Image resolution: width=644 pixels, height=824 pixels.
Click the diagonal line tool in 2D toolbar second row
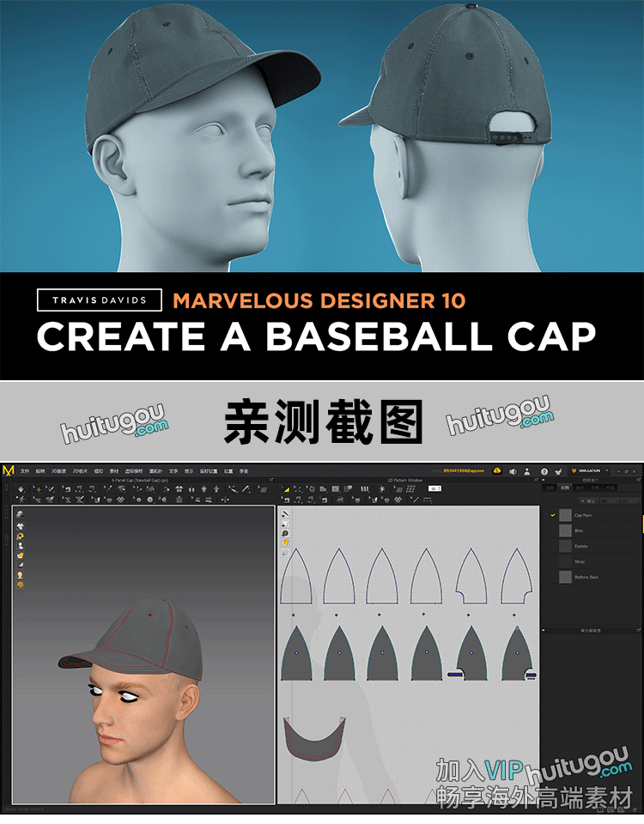tap(416, 500)
